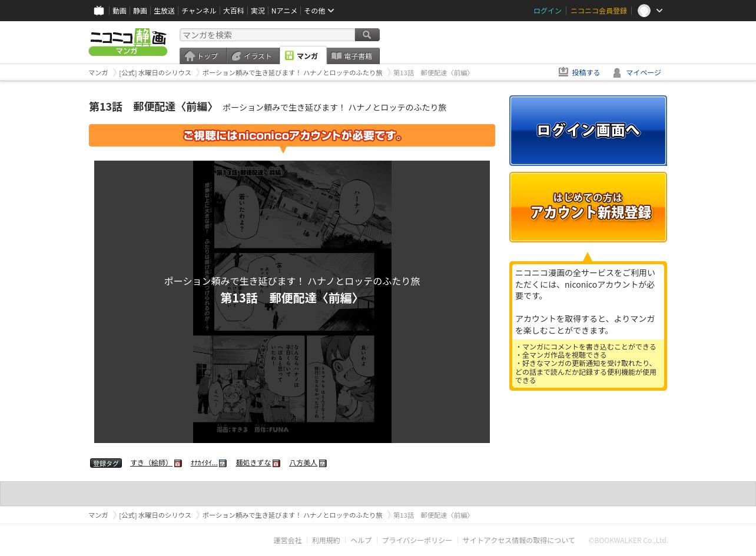The image size is (756, 556).
Task: Open the マイページ link
Action: [644, 72]
